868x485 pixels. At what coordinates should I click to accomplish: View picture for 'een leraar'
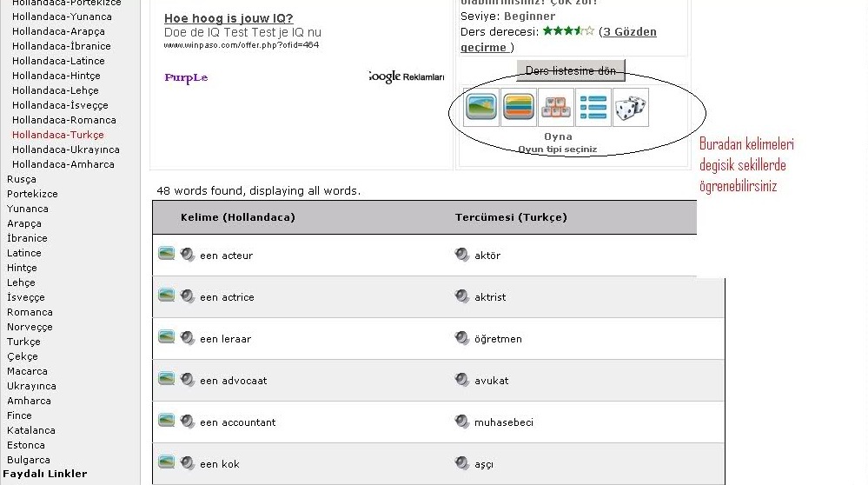click(166, 337)
